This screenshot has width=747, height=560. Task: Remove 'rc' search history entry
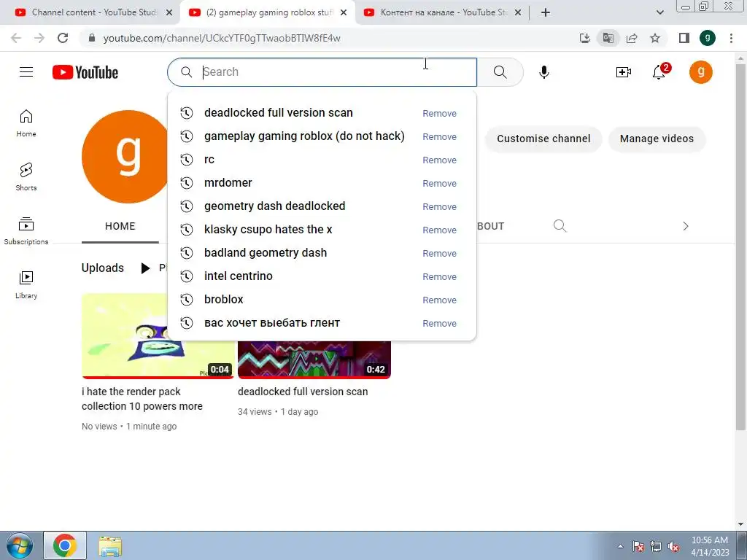(x=439, y=160)
